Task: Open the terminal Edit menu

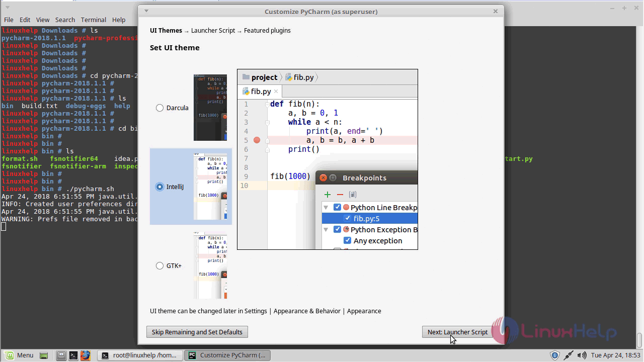Action: 25,20
